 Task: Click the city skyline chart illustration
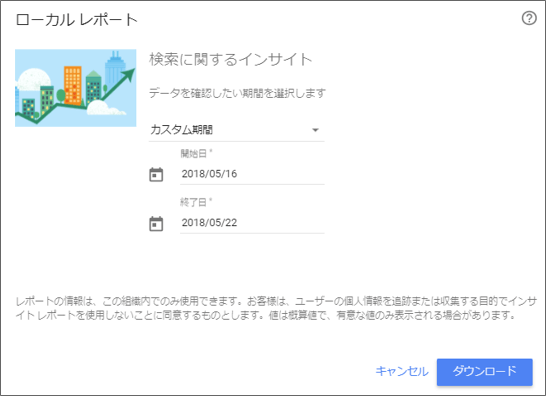pos(76,88)
